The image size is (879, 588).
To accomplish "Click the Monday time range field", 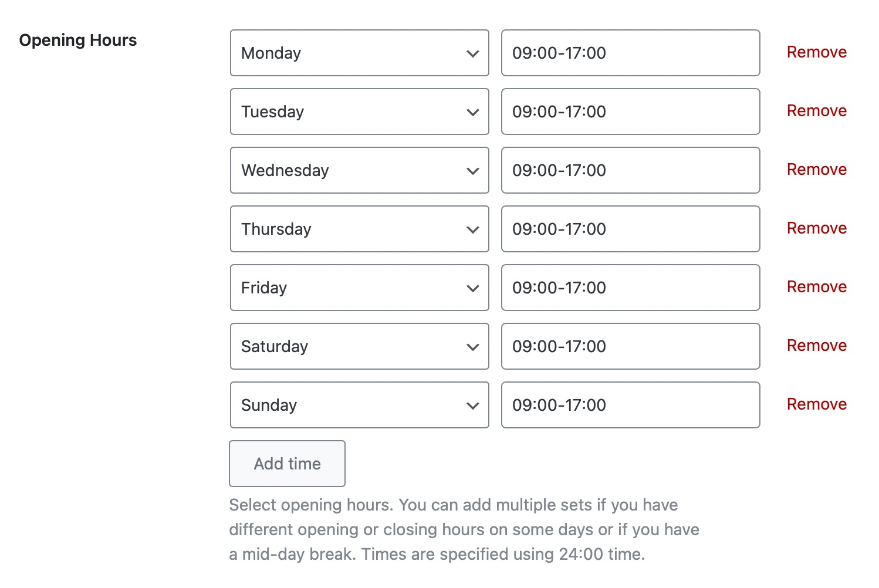I will 630,53.
